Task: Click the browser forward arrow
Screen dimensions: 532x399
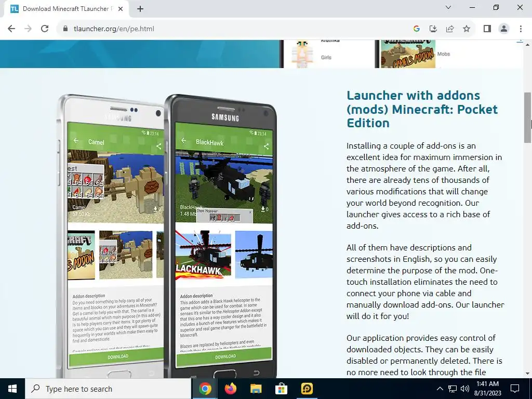Action: click(x=28, y=29)
